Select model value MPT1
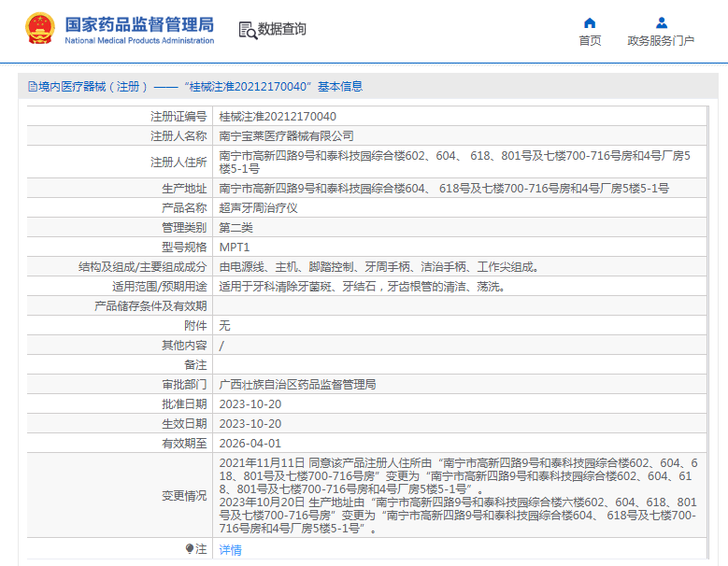This screenshot has height=566, width=728. pos(235,248)
